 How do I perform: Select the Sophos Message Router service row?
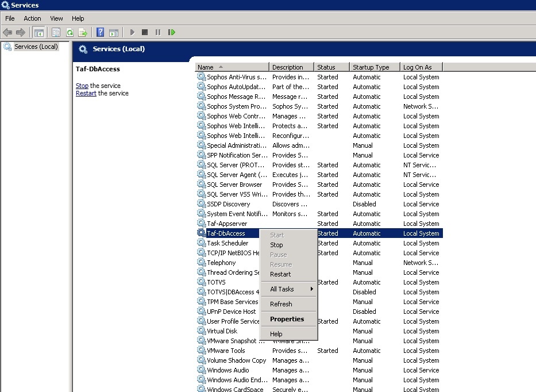pyautogui.click(x=319, y=97)
